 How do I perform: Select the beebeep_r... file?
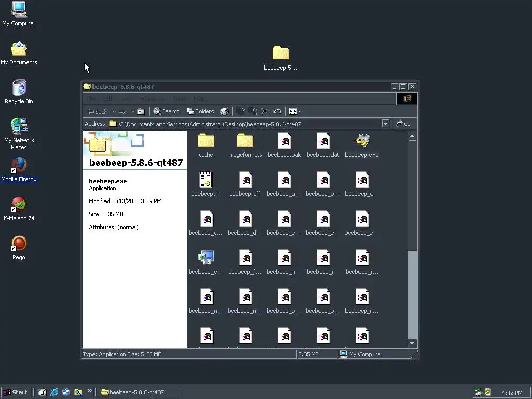coord(362,301)
